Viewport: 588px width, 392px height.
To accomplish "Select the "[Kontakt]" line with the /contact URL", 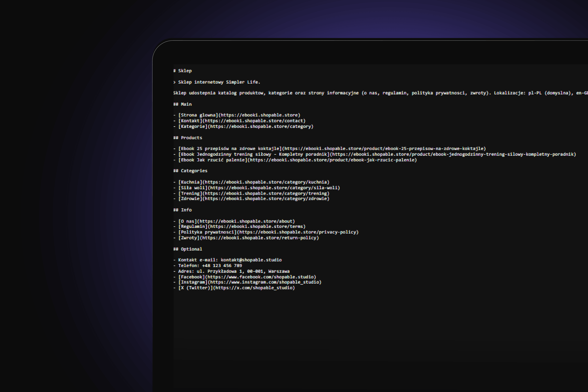I will pyautogui.click(x=239, y=121).
